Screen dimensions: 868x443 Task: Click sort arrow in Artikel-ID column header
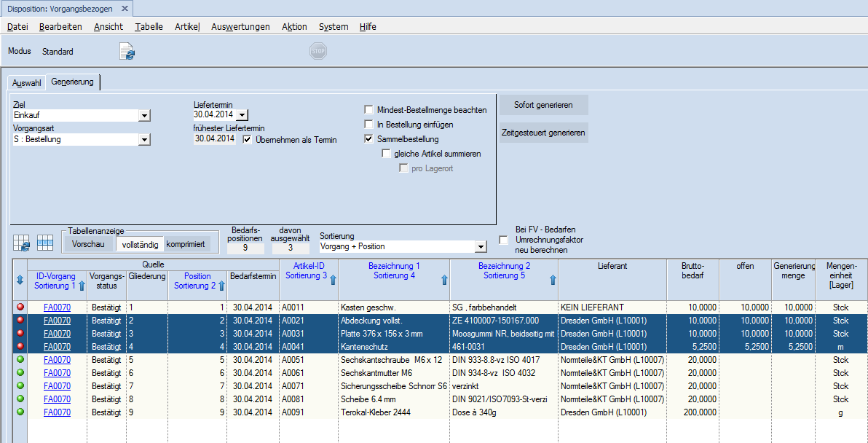(333, 280)
